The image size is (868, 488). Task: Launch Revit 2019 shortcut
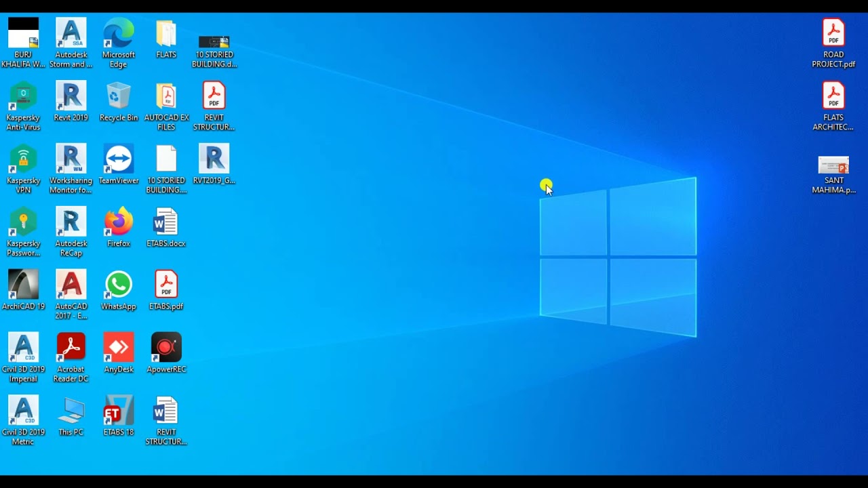(x=71, y=101)
